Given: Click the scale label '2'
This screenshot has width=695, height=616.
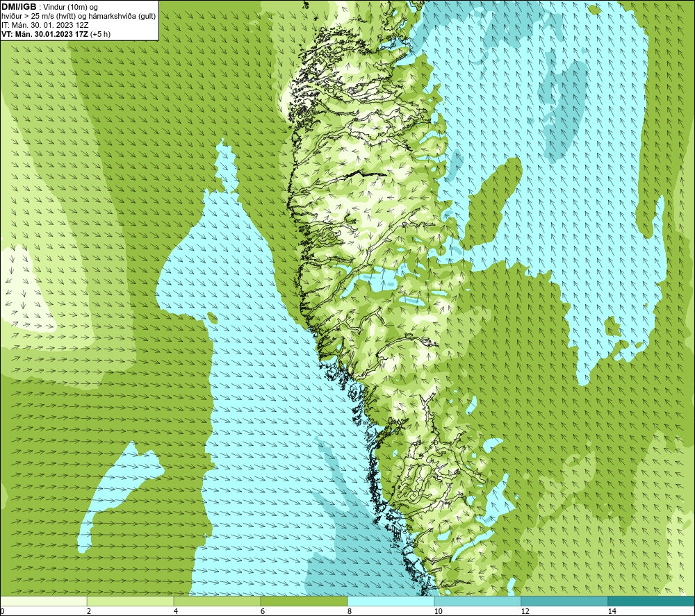Looking at the screenshot, I should (89, 611).
